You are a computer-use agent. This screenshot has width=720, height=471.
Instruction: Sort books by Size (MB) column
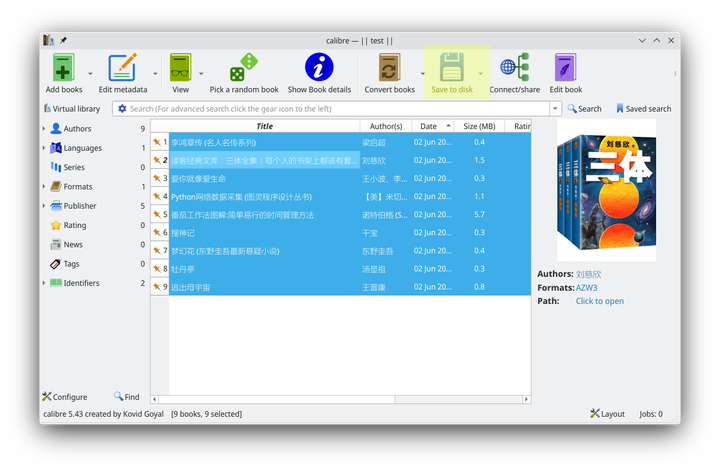(479, 126)
